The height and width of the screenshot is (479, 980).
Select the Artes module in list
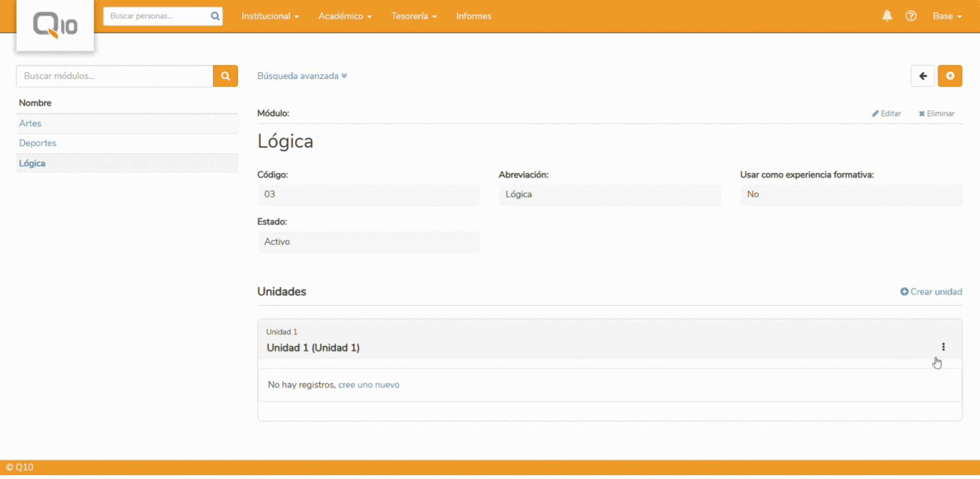pyautogui.click(x=30, y=124)
